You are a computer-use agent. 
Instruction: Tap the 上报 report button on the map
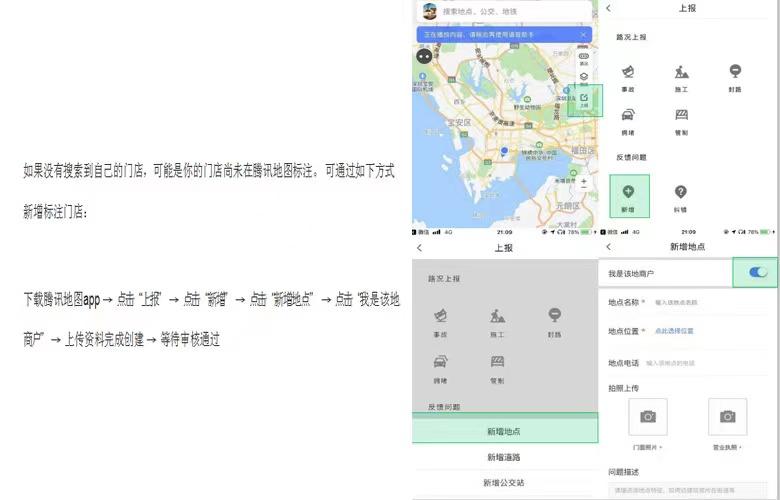point(584,100)
